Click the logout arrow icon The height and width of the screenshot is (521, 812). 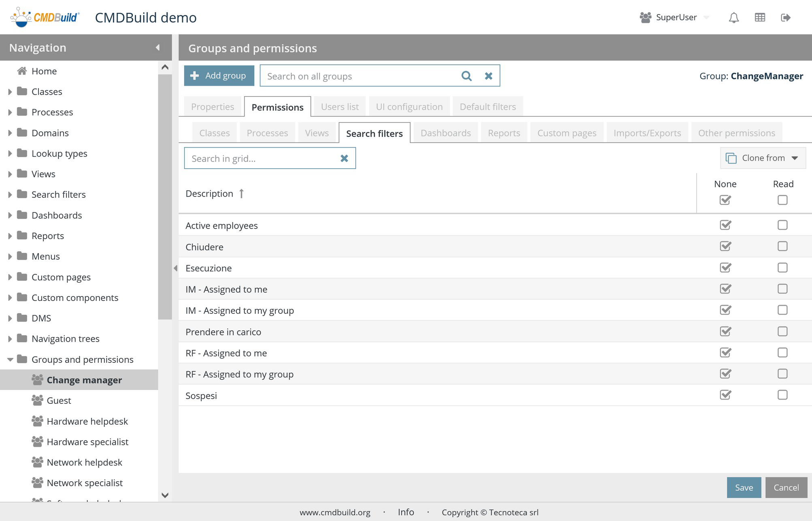785,17
